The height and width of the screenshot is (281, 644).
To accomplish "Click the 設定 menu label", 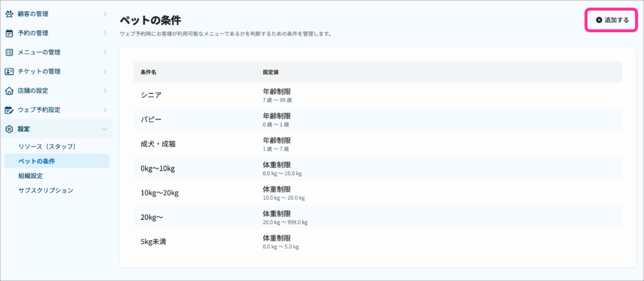I will click(24, 129).
